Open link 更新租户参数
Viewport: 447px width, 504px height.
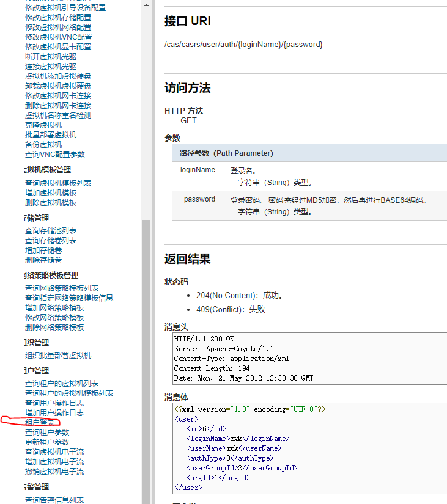pos(47,442)
